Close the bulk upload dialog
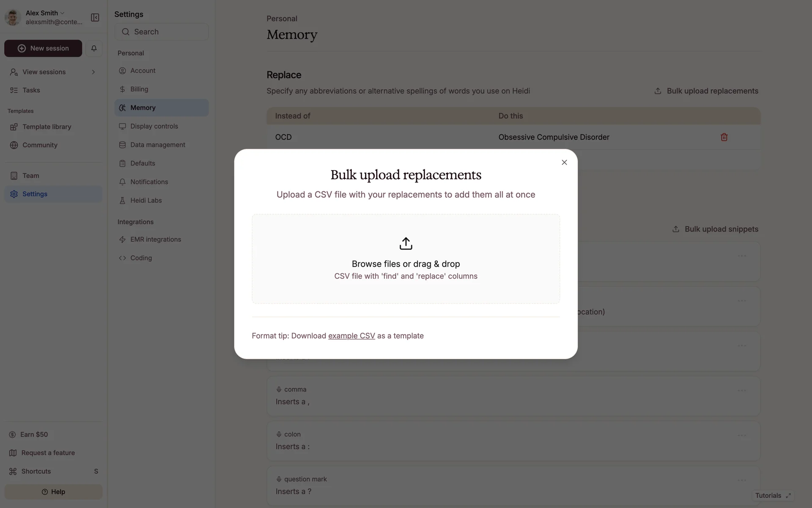Image resolution: width=812 pixels, height=508 pixels. [x=564, y=163]
